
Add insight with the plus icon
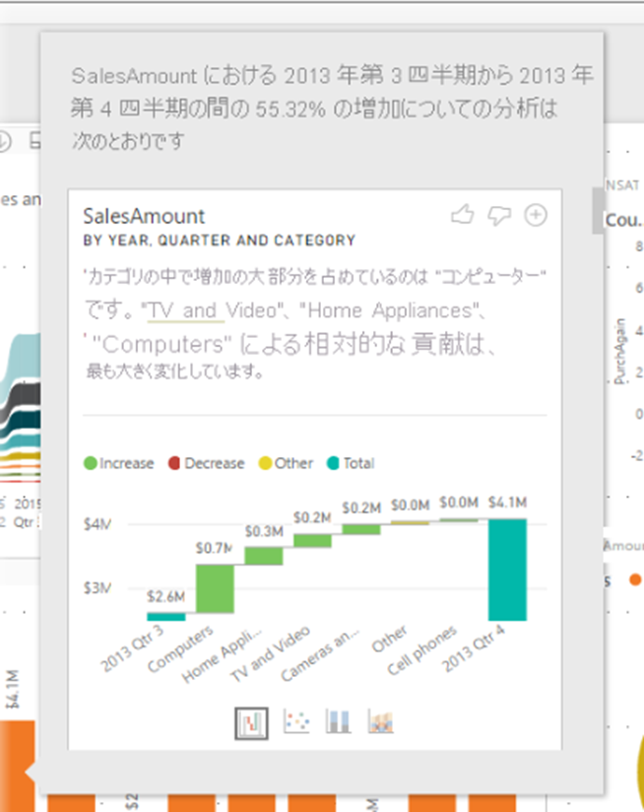[x=536, y=215]
